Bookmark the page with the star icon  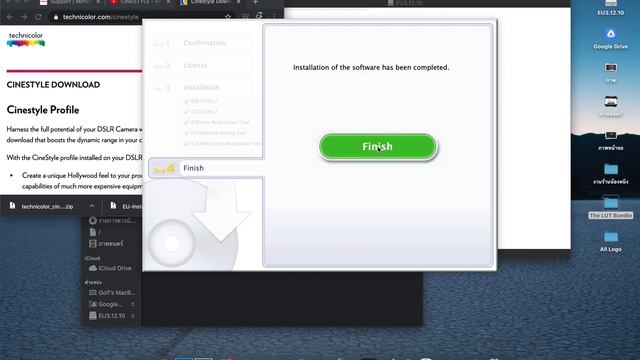click(228, 17)
